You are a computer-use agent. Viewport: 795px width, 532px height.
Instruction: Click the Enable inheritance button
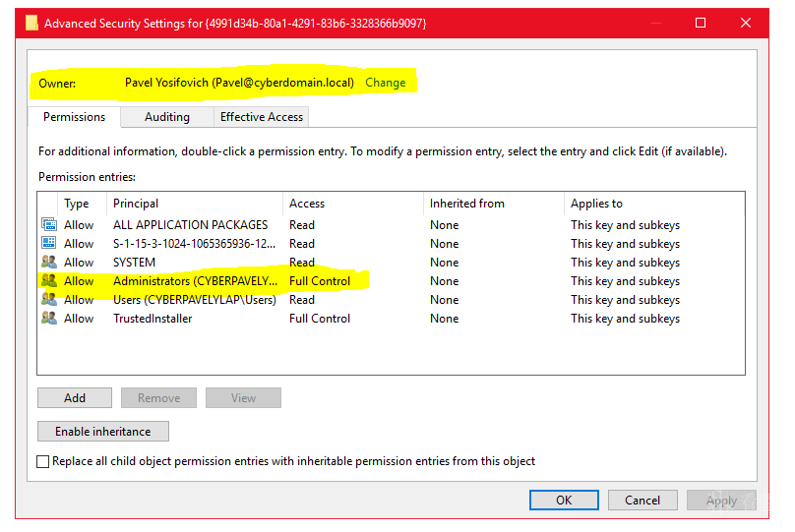click(x=103, y=432)
